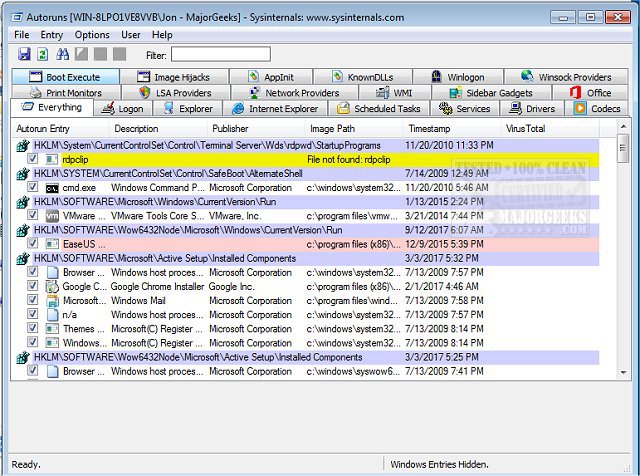Switch to the Logon tab
This screenshot has height=476, width=640.
pyautogui.click(x=124, y=108)
